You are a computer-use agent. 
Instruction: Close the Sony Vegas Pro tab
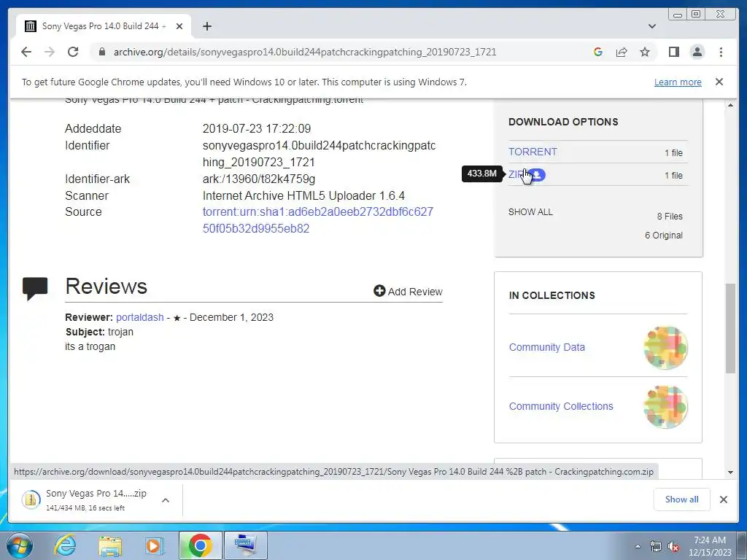point(179,26)
